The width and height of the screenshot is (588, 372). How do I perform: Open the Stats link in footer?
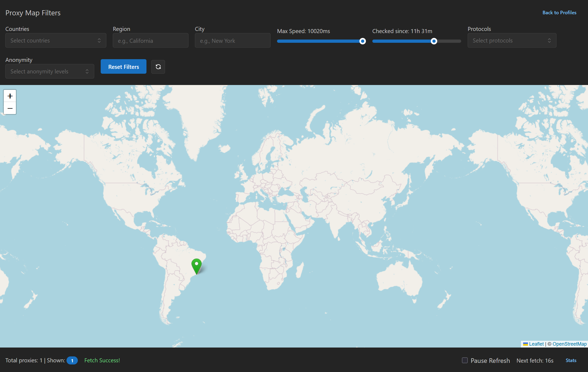(x=571, y=360)
